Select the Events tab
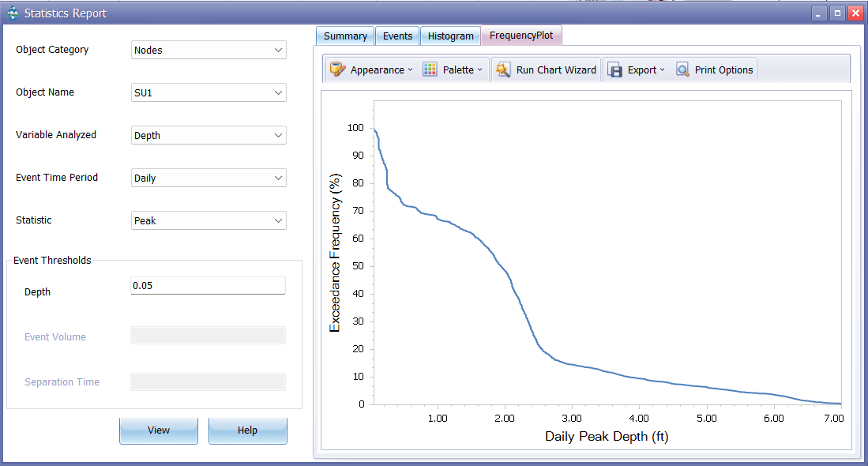The width and height of the screenshot is (868, 466). 397,36
